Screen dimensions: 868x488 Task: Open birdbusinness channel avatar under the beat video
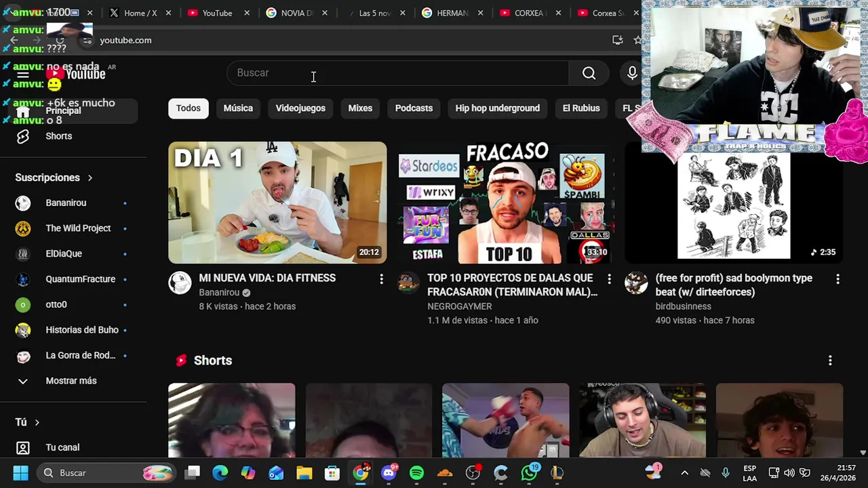636,283
